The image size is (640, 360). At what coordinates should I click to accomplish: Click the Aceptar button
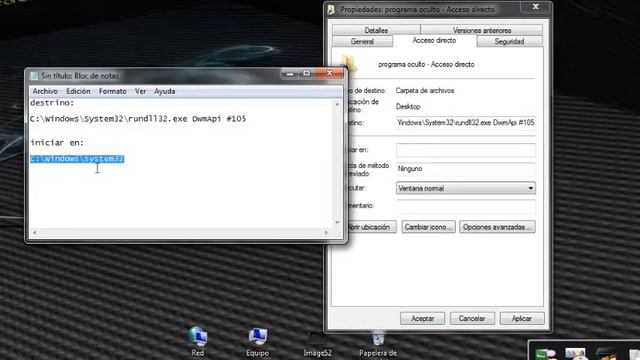422,318
